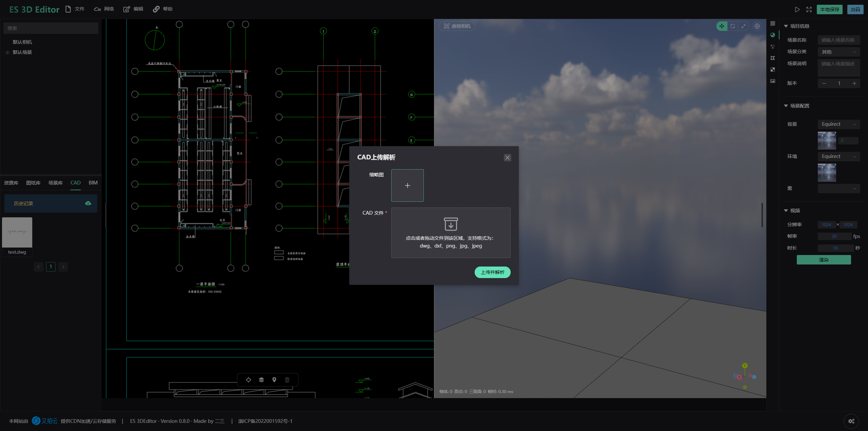This screenshot has width=868, height=431.
Task: Go to pagination page 1
Action: point(51,267)
